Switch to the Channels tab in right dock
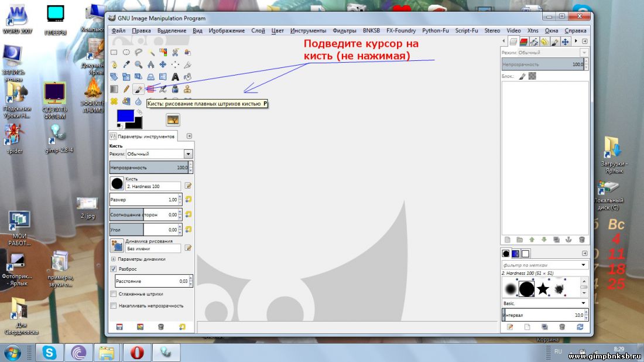644x362 pixels. [523, 42]
